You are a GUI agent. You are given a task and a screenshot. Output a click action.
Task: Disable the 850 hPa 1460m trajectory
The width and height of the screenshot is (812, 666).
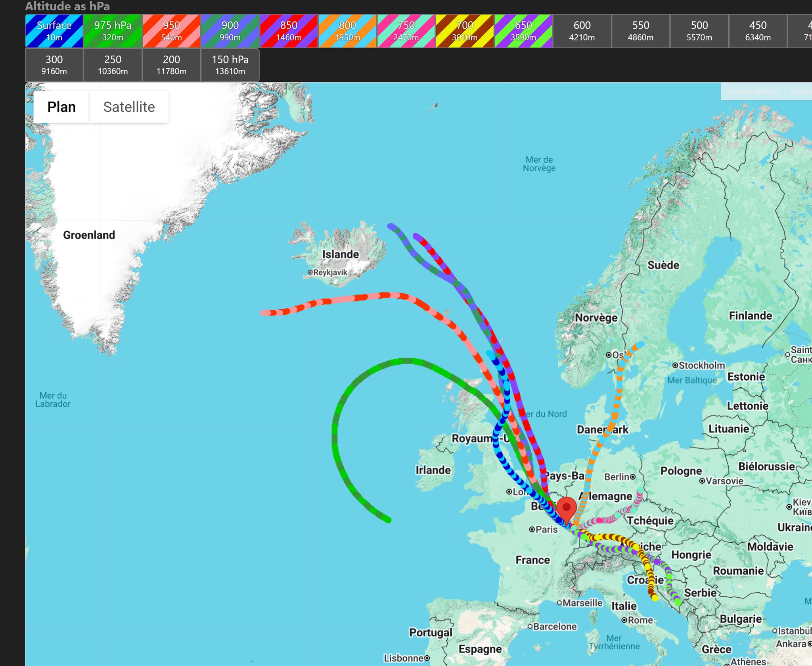(x=289, y=31)
